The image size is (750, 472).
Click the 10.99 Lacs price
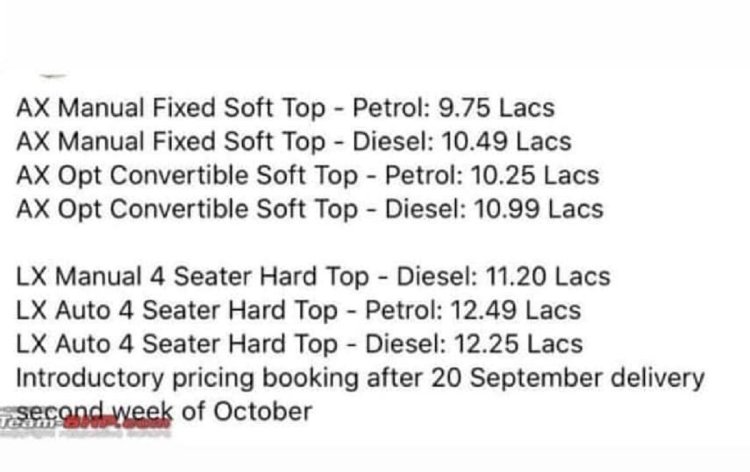pos(538,209)
